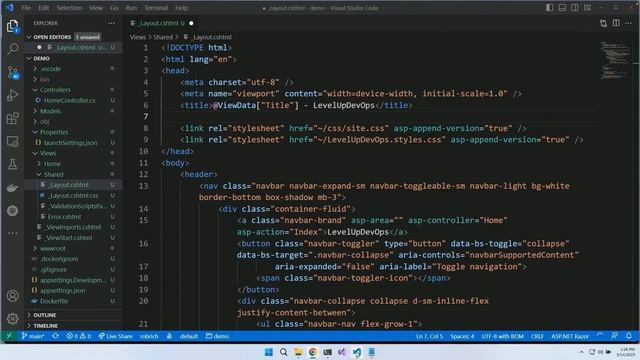Image resolution: width=640 pixels, height=360 pixels.
Task: Click the code minimap overview
Action: pyautogui.click(x=615, y=60)
